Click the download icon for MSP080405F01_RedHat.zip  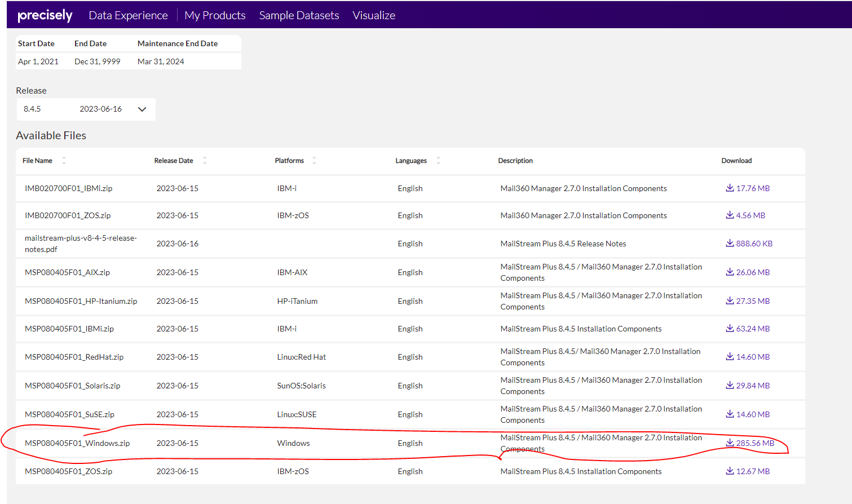coord(730,356)
